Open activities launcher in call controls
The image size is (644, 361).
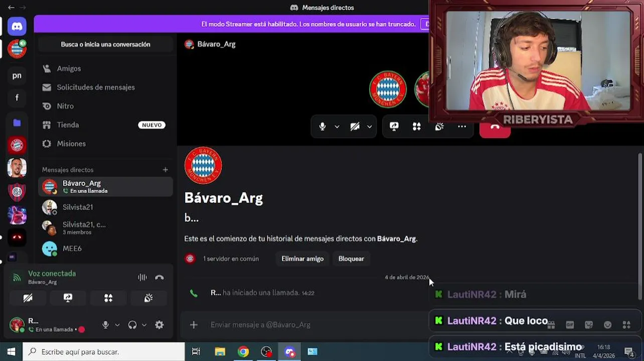click(x=417, y=127)
